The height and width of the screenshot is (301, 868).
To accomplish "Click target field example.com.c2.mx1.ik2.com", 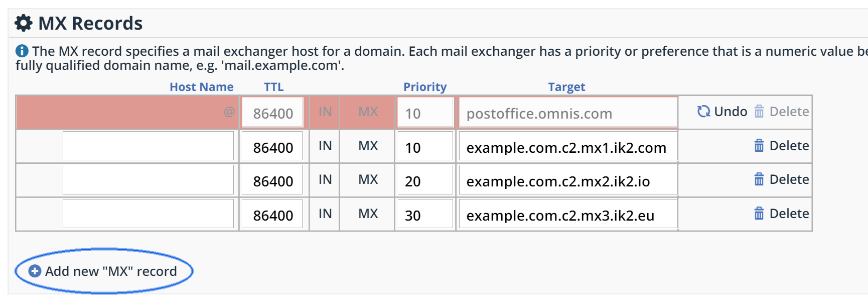I will (567, 147).
